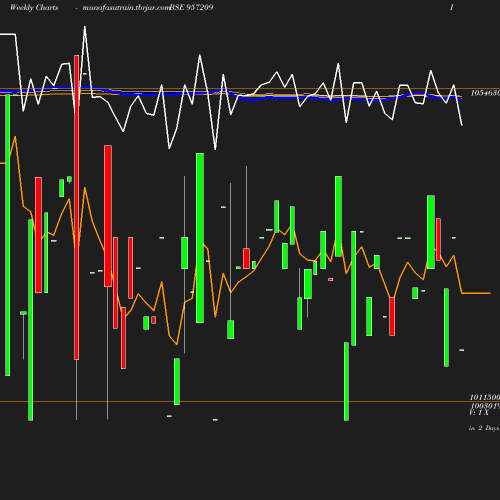The height and width of the screenshot is (500, 500).
Task: Click the "in 2 Days" text
Action: click(x=484, y=428)
